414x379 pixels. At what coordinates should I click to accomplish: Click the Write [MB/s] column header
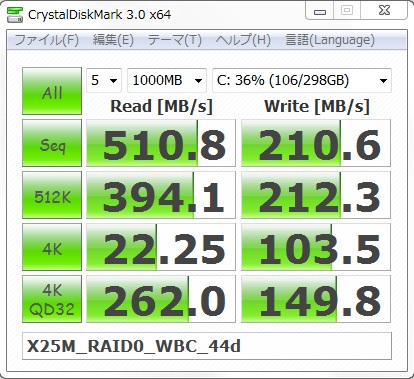pos(317,107)
